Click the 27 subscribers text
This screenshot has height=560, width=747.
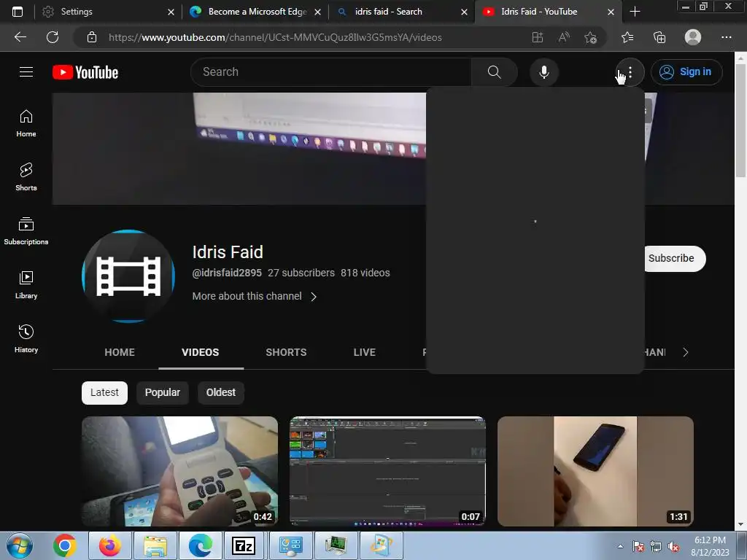(x=301, y=273)
